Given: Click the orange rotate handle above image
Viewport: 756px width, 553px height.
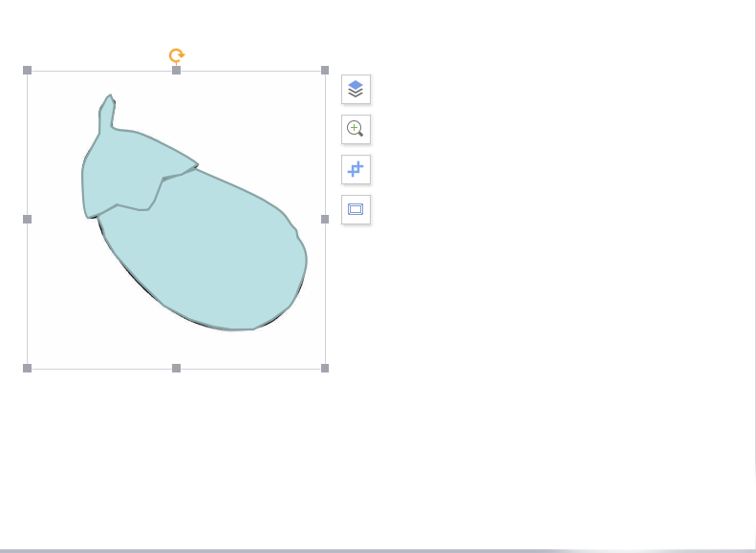Looking at the screenshot, I should [176, 56].
